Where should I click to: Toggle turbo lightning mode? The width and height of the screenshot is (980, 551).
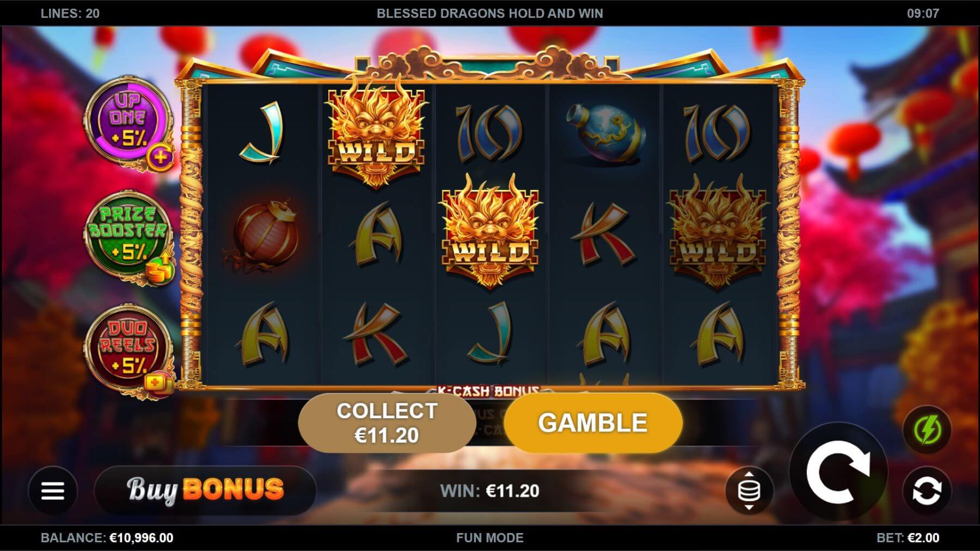(927, 430)
